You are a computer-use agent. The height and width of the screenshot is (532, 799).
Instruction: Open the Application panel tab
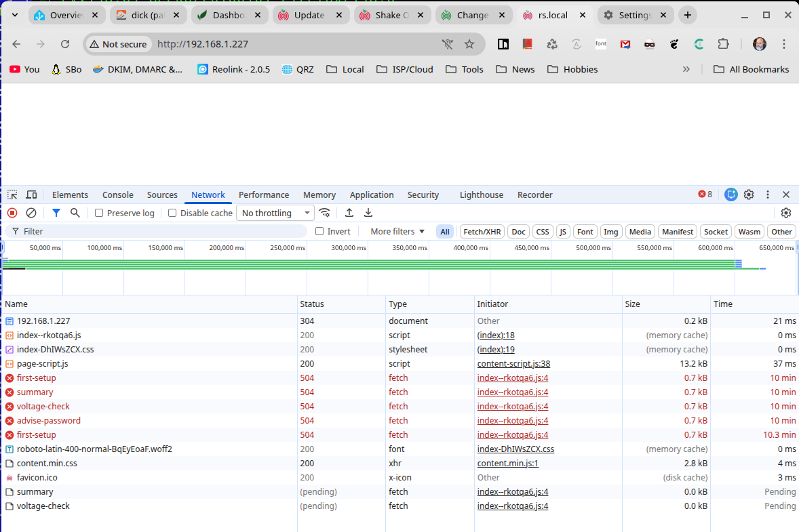pos(372,195)
